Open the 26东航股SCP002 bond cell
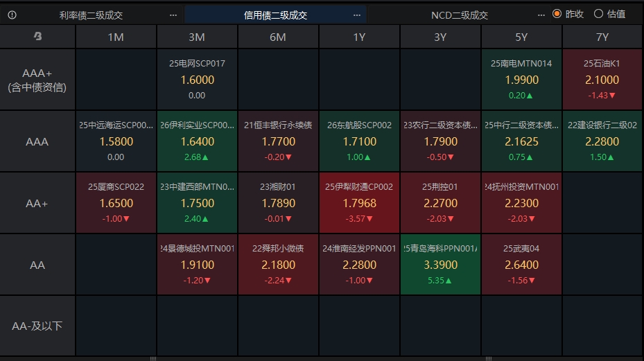644x361 pixels. pyautogui.click(x=359, y=141)
